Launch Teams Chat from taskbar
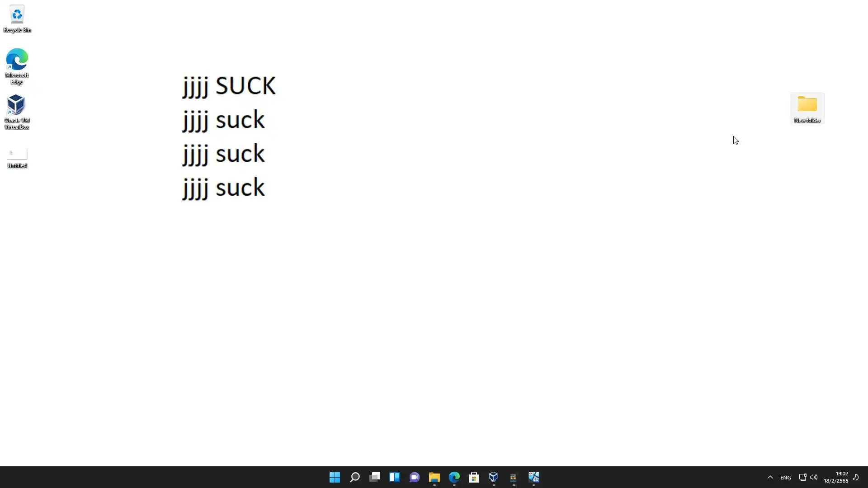The height and width of the screenshot is (488, 868). tap(415, 477)
